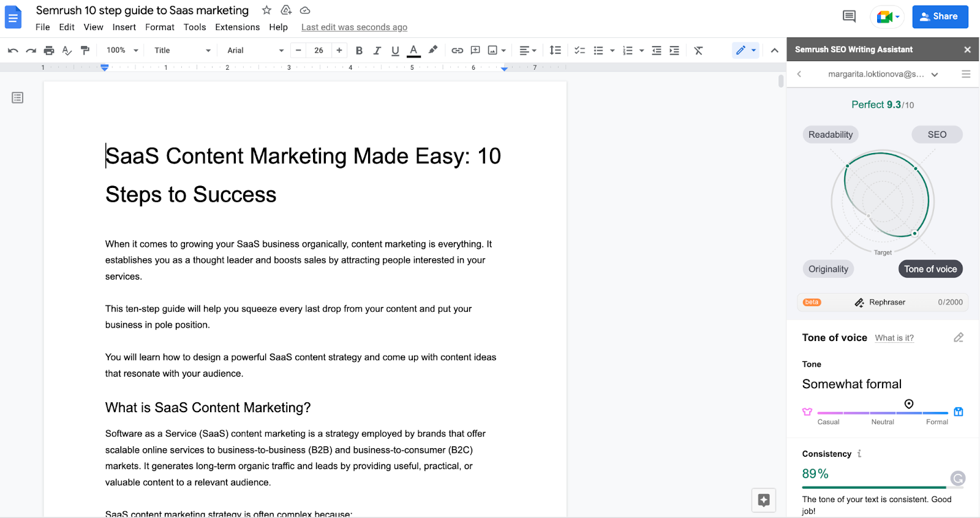
Task: Clear text formatting
Action: point(698,50)
